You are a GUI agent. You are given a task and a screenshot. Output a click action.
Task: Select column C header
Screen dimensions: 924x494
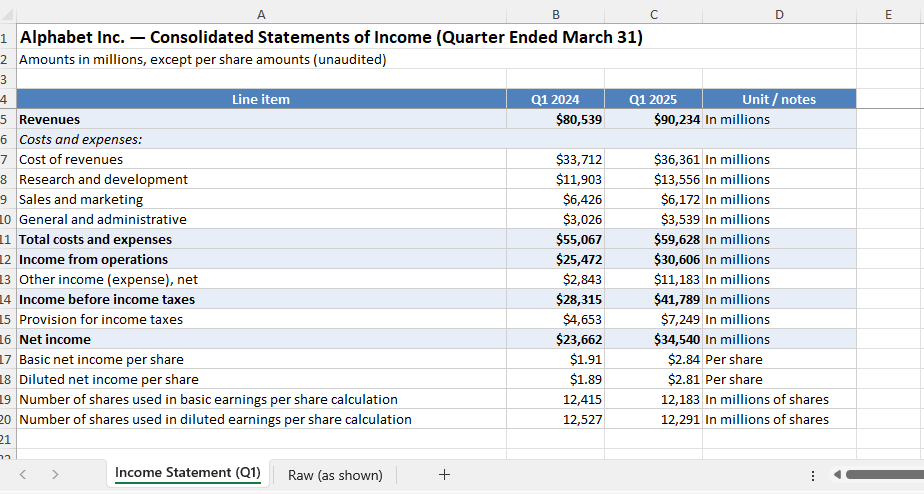653,15
